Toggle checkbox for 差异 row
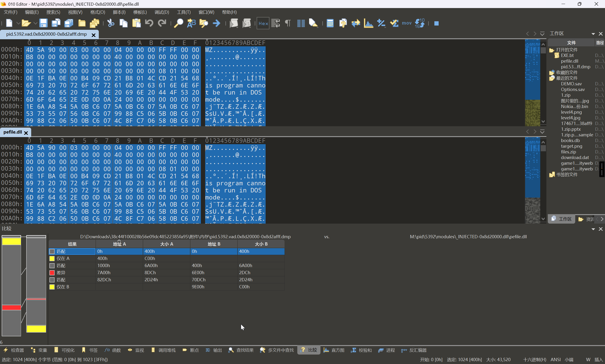 [52, 273]
